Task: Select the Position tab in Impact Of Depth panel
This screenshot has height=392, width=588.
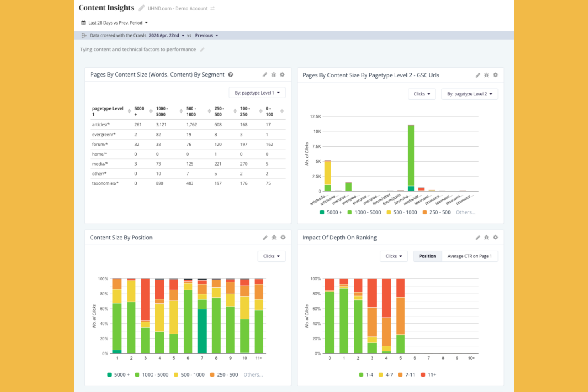Action: 427,256
